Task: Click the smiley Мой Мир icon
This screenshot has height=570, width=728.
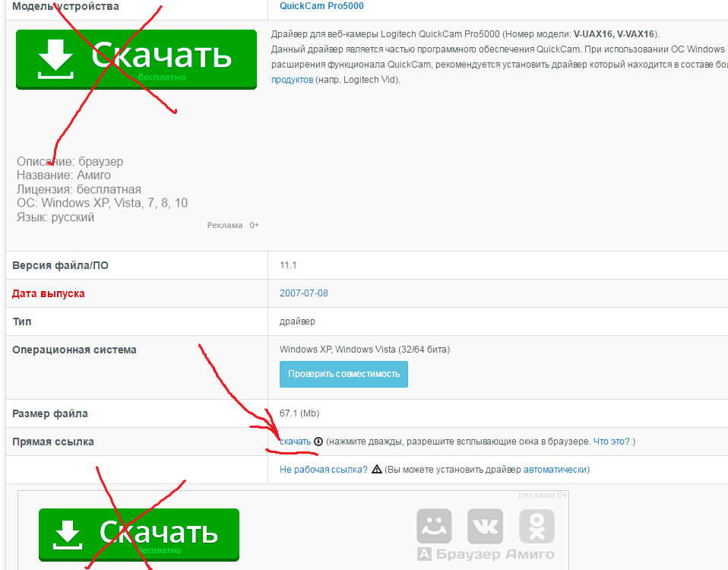Action: [x=434, y=526]
